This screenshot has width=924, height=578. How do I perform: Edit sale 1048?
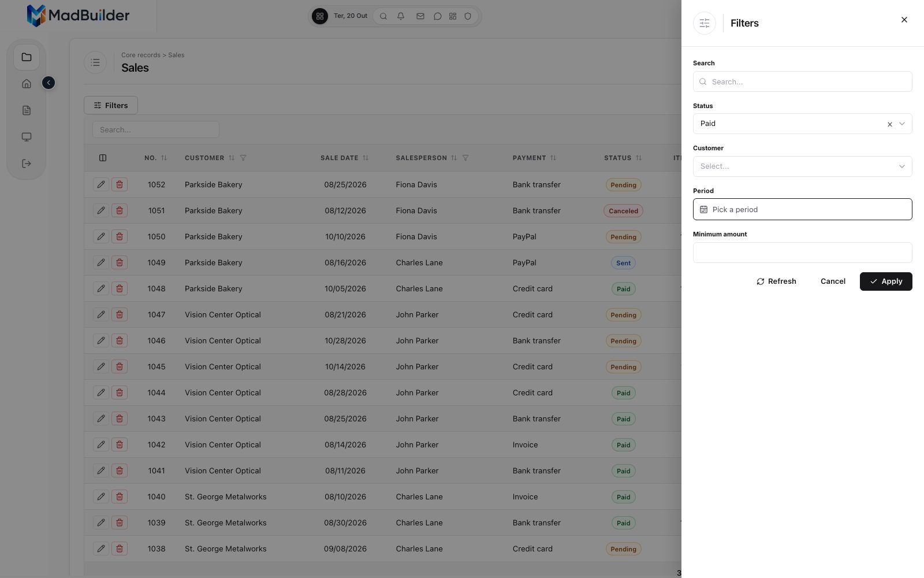(x=101, y=288)
